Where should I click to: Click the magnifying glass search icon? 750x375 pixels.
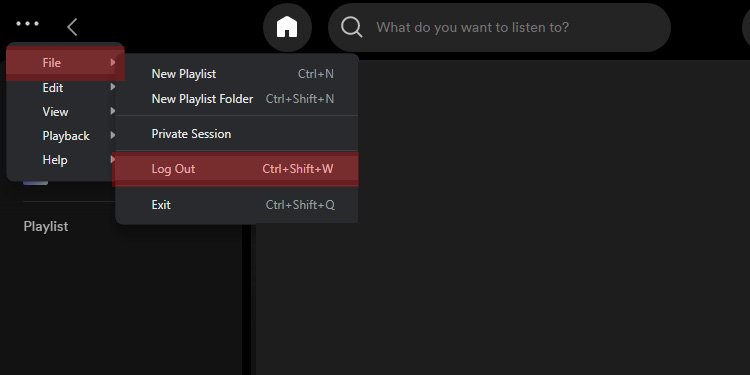(352, 27)
